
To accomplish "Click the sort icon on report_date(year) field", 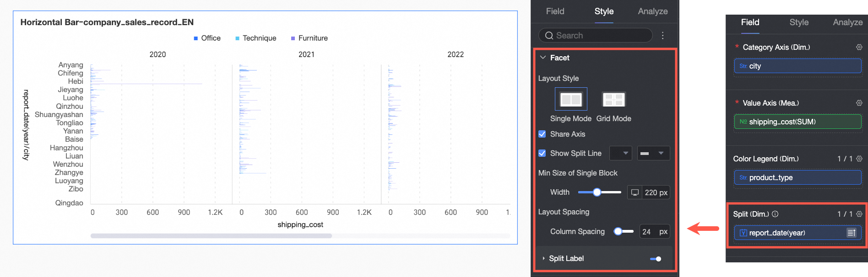I will click(851, 233).
